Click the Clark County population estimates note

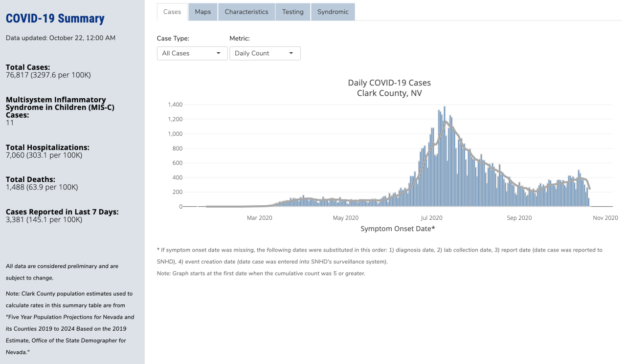tap(70, 323)
